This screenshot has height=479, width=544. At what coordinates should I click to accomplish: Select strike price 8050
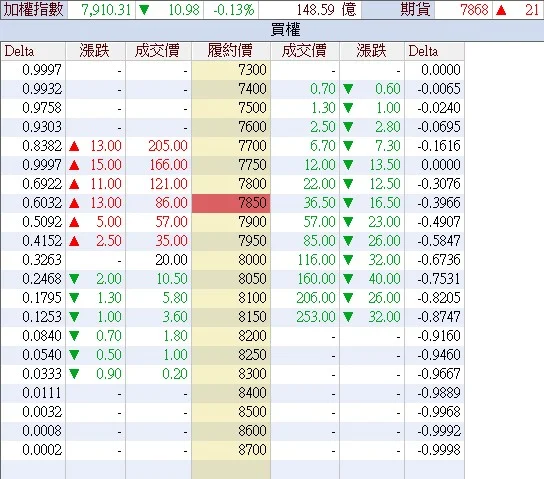pyautogui.click(x=252, y=279)
